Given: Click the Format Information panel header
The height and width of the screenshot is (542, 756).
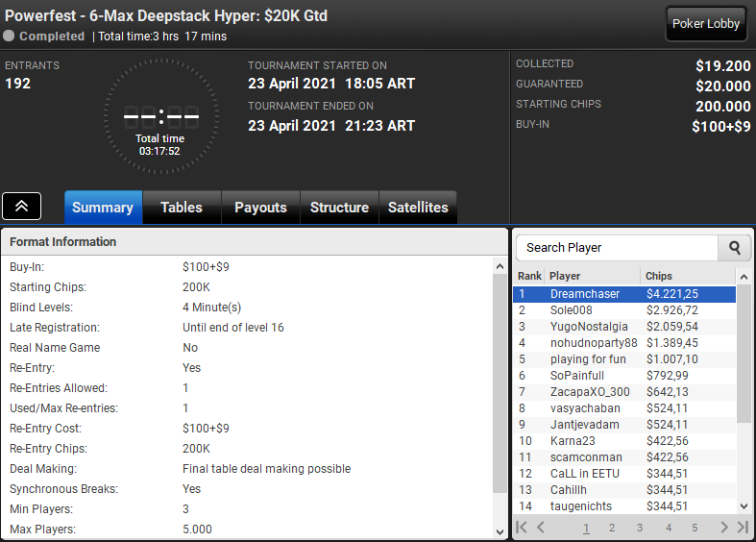Looking at the screenshot, I should click(255, 242).
